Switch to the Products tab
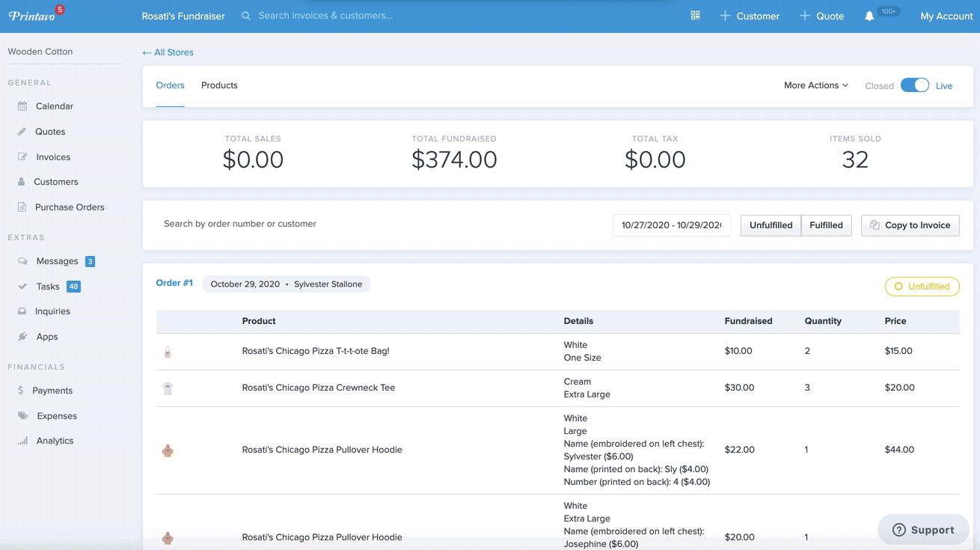This screenshot has height=550, width=980. point(219,85)
